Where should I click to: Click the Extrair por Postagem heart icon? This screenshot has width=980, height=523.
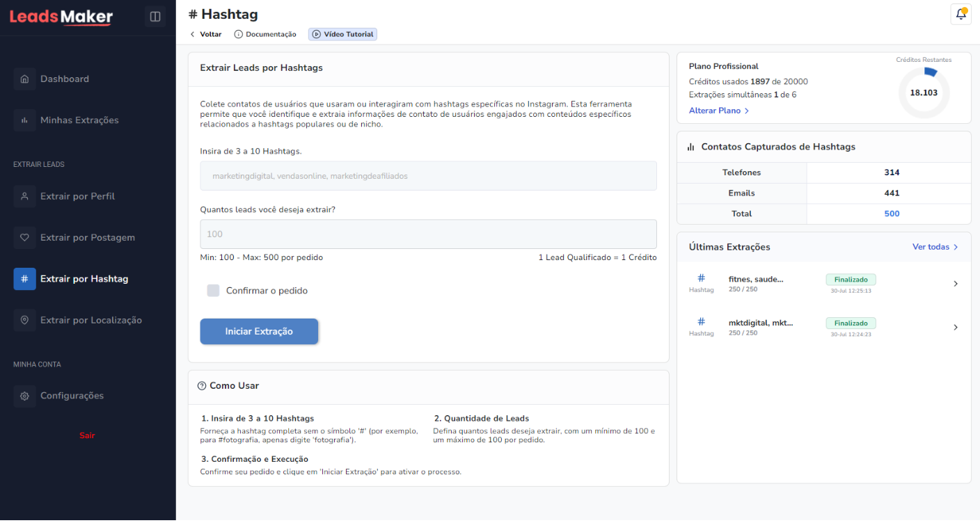pyautogui.click(x=24, y=238)
